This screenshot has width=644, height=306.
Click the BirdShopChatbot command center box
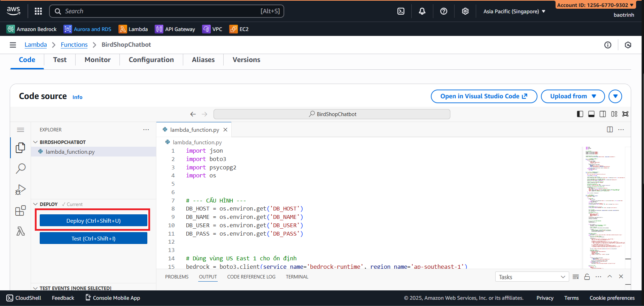[332, 114]
